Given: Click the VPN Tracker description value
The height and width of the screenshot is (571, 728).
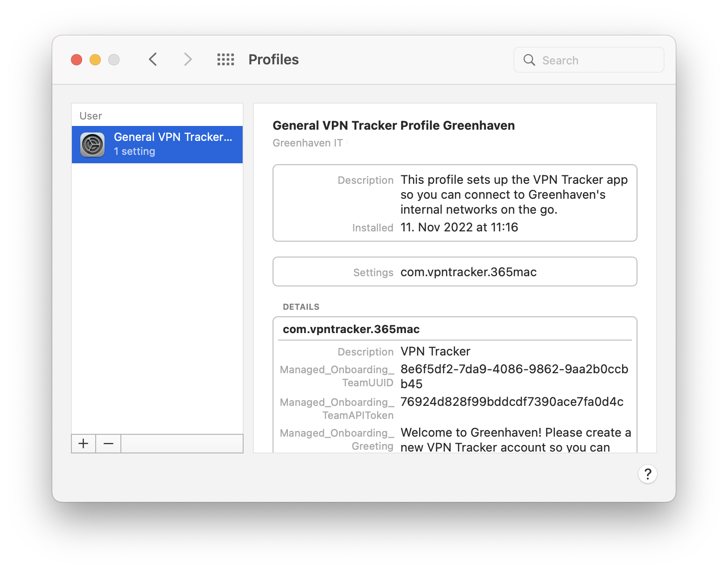Looking at the screenshot, I should 435,351.
